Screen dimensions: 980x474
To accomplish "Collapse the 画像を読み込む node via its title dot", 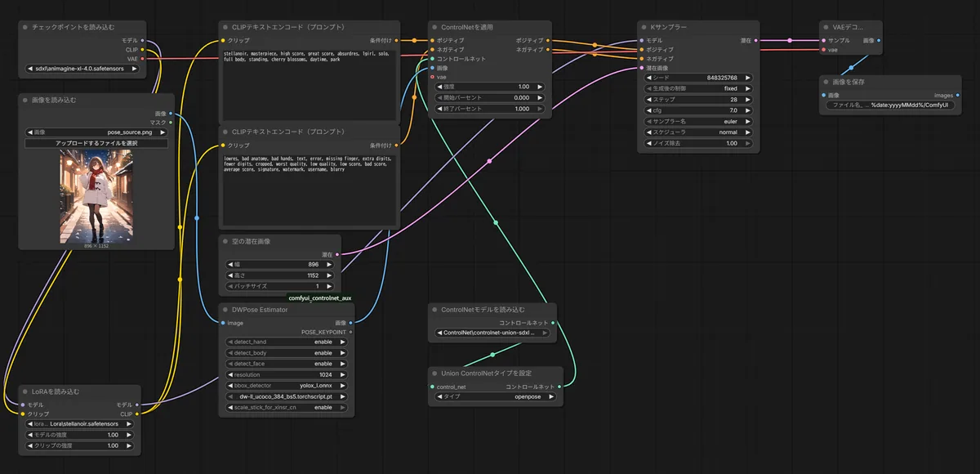I will tap(25, 100).
